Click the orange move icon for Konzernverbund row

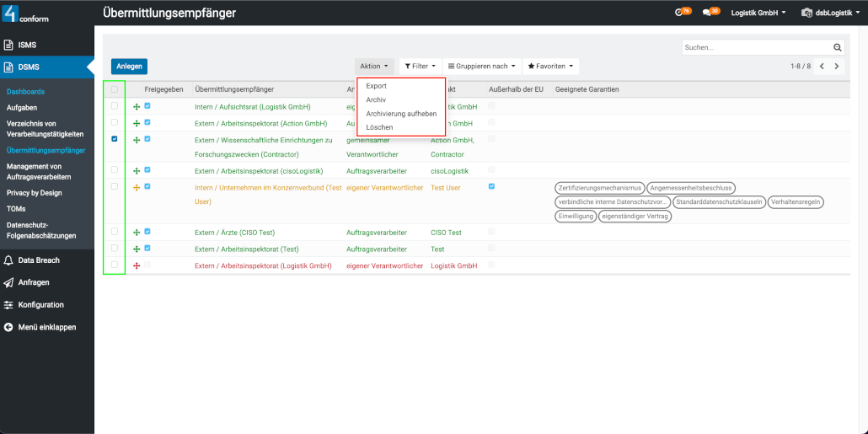pyautogui.click(x=137, y=188)
